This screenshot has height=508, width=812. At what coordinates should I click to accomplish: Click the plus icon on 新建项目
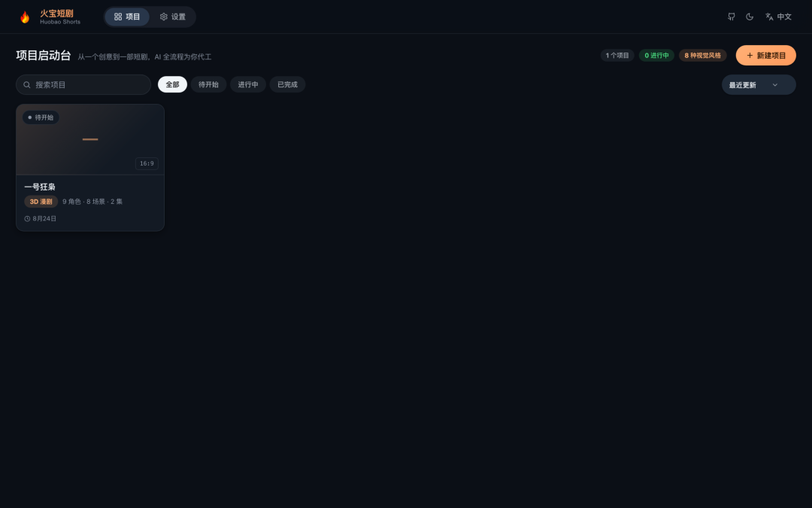(750, 56)
